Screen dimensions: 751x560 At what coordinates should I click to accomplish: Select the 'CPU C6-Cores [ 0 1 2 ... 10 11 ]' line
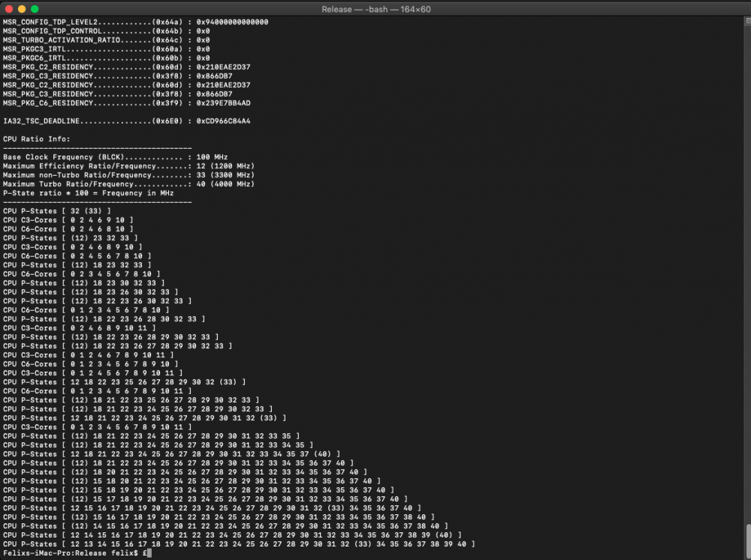(97, 392)
